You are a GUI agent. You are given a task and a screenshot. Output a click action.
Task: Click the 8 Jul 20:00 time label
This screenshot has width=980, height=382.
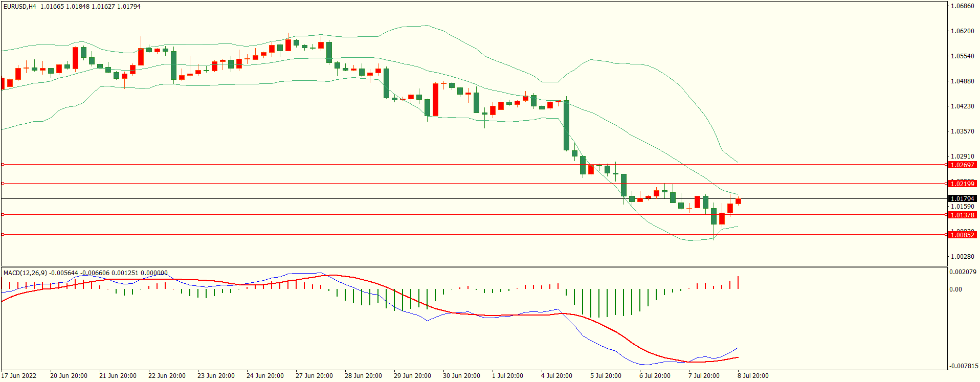753,376
